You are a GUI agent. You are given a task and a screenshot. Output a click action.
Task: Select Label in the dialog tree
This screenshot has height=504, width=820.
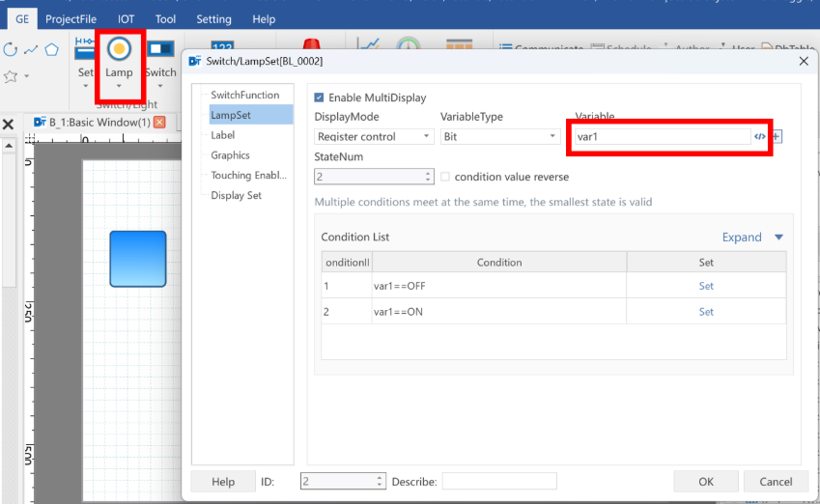coord(223,135)
